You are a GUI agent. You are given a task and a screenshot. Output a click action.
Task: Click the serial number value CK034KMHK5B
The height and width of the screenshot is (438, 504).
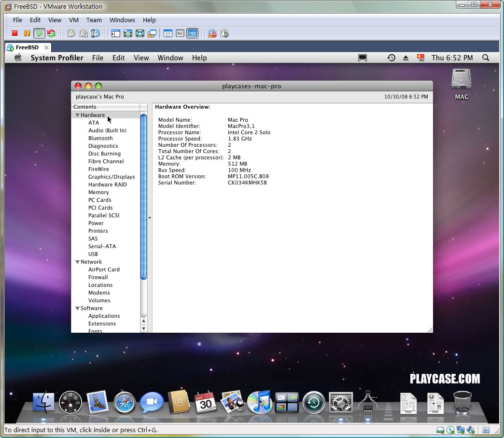coord(247,183)
